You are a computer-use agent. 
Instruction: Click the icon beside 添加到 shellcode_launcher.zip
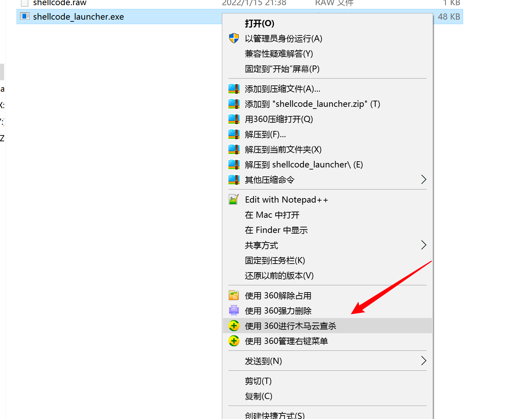[x=234, y=104]
